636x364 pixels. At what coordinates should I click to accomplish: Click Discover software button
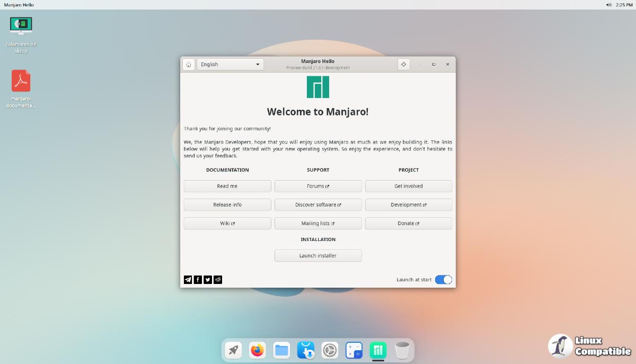(x=318, y=205)
